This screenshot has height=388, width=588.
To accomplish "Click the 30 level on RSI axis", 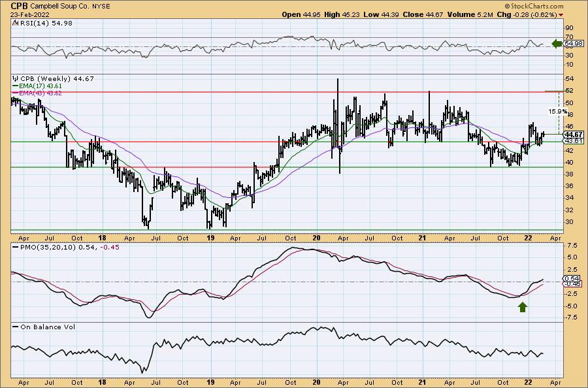I will click(x=569, y=56).
